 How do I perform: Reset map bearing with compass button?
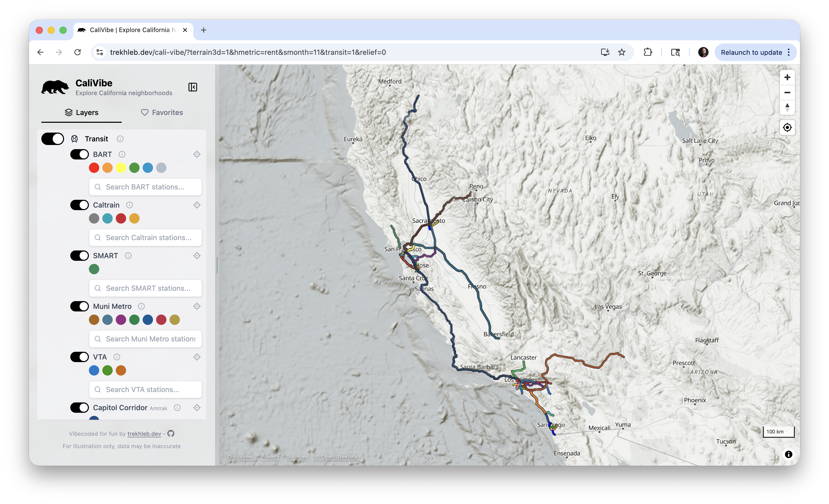[787, 108]
